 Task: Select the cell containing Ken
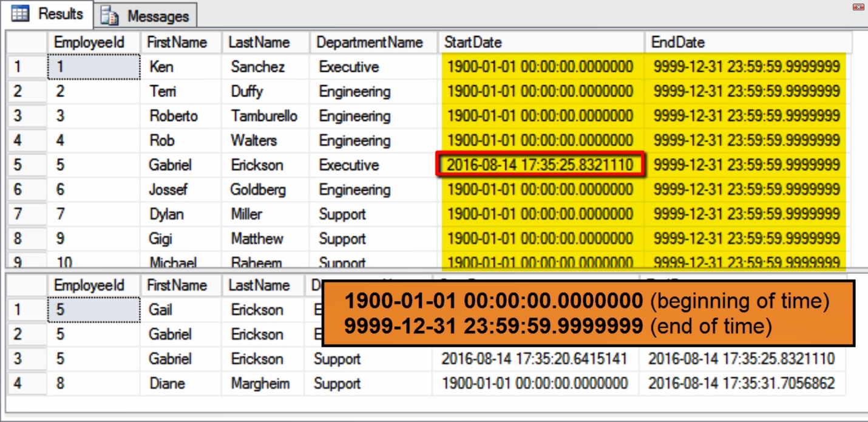181,67
